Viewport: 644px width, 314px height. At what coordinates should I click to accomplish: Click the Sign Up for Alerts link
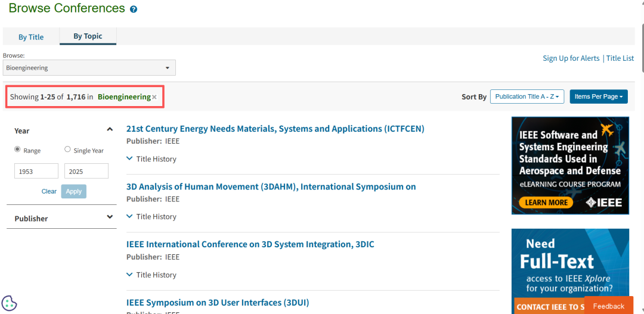pyautogui.click(x=571, y=58)
